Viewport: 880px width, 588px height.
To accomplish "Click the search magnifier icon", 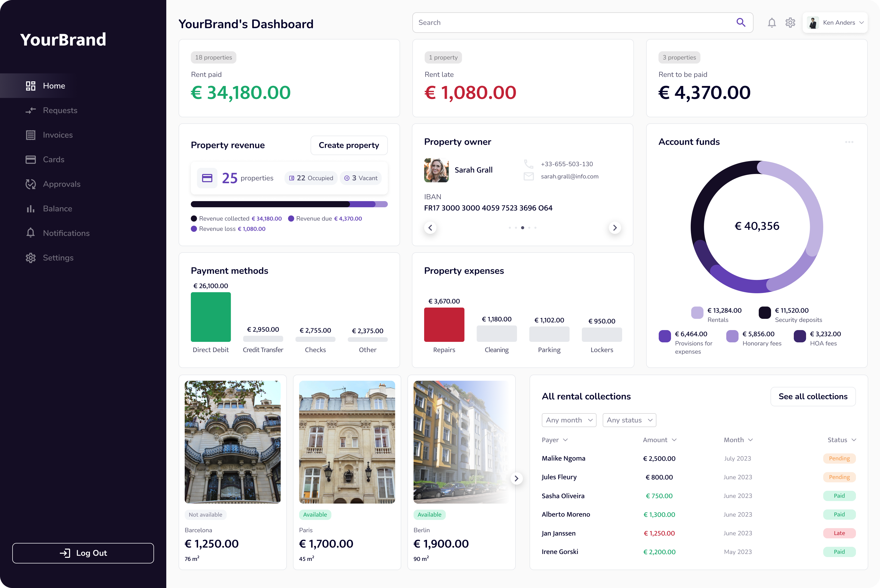I will 741,23.
